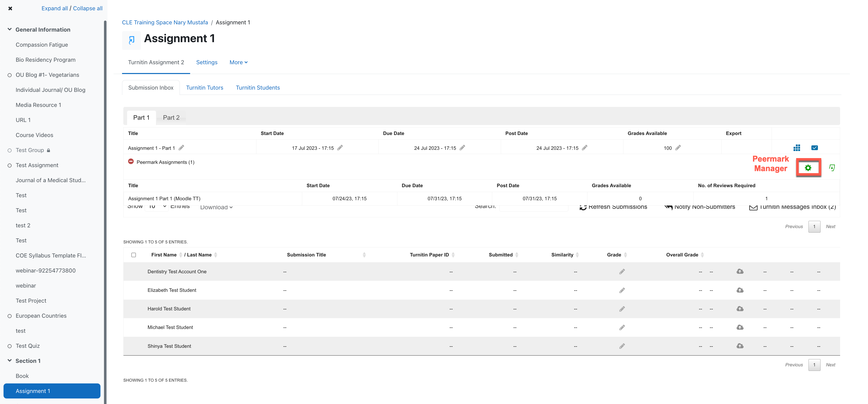Click top pagination Previous link

[794, 227]
